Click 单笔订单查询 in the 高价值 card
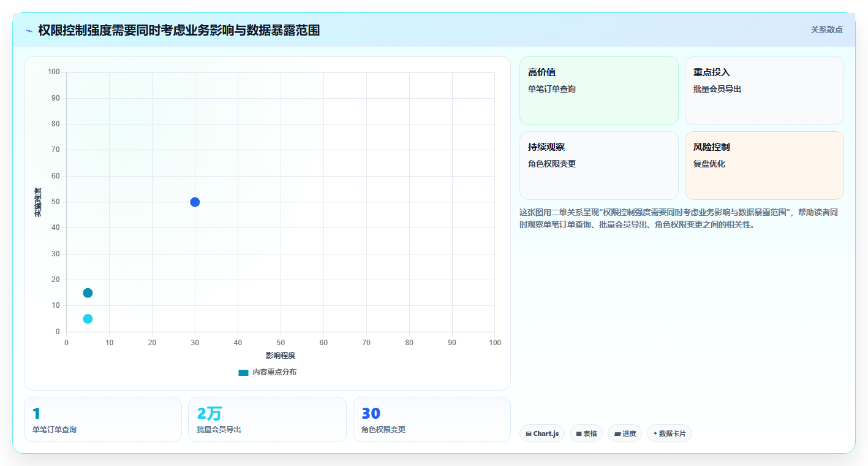 tap(552, 90)
